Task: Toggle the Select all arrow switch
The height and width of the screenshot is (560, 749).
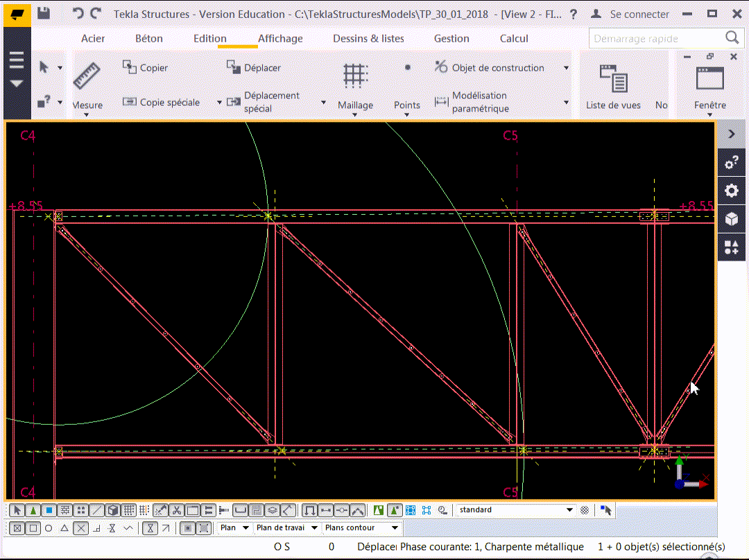Action: pos(17,510)
